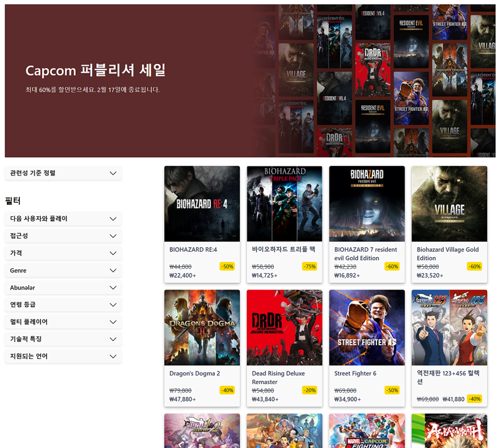The image size is (501, 448).
Task: Click the ₩23,520+ sale price
Action: coord(430,275)
